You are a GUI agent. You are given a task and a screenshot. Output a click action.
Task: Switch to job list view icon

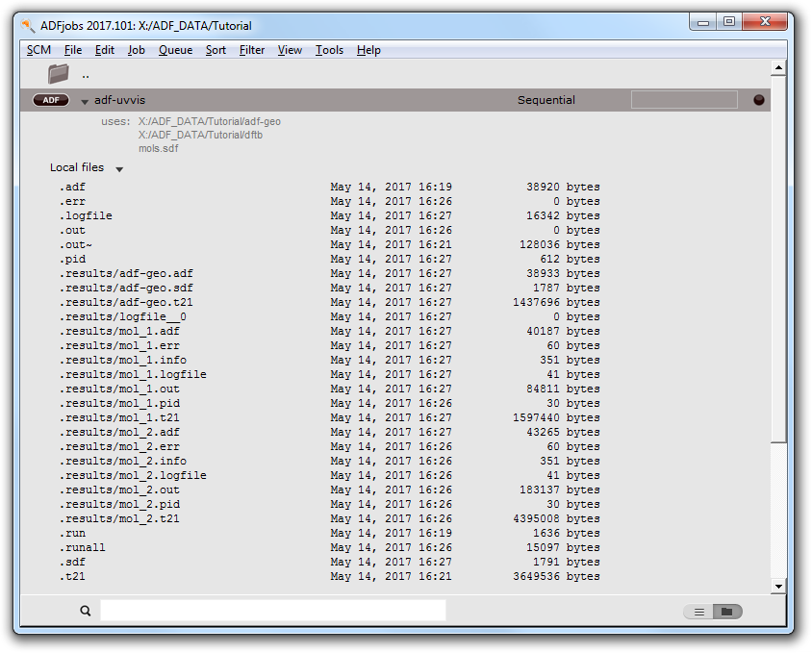point(698,612)
